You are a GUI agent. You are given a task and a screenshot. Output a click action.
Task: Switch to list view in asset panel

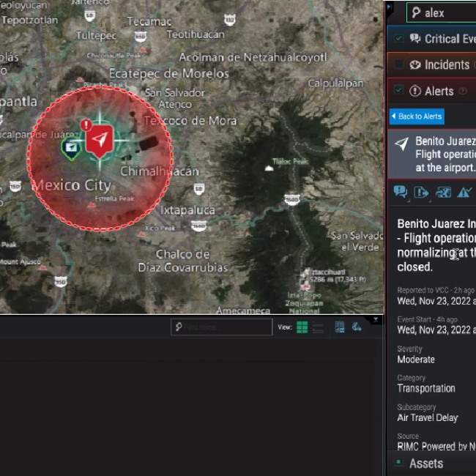coord(318,327)
